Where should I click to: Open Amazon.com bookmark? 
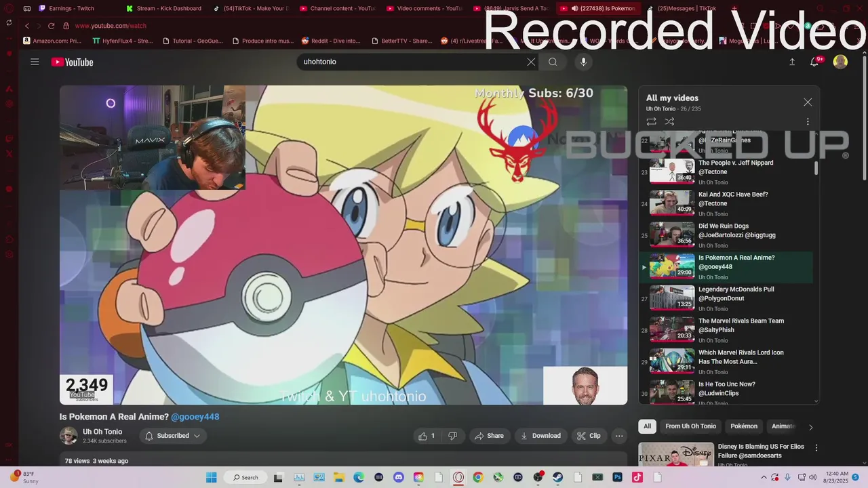pos(52,41)
